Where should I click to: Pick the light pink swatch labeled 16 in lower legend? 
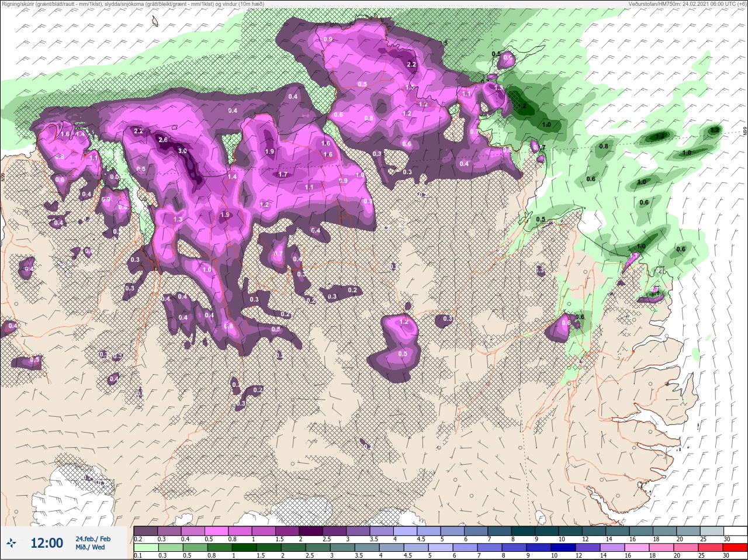(x=637, y=547)
